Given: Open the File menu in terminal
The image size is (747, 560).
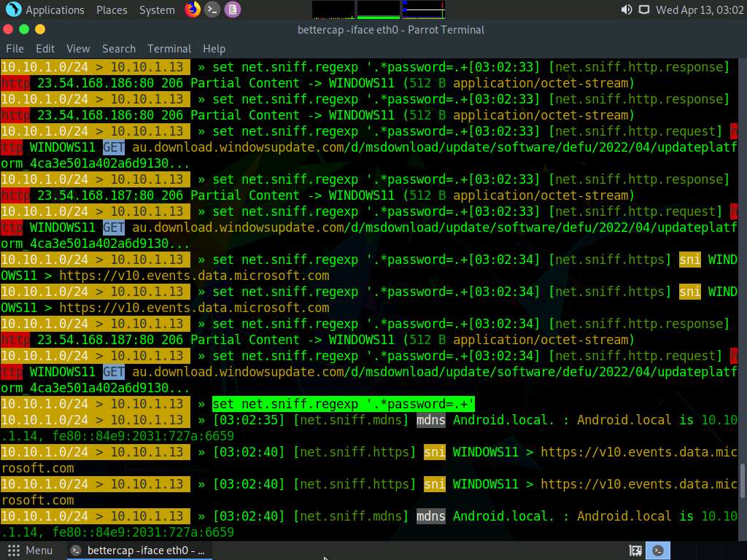Looking at the screenshot, I should (15, 48).
